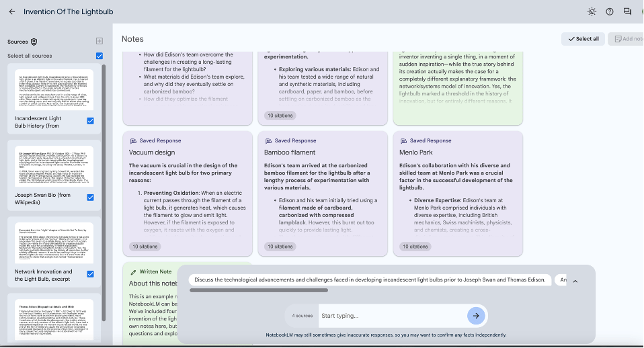Image resolution: width=644 pixels, height=348 pixels.
Task: Click the 4 sources button
Action: pyautogui.click(x=302, y=316)
